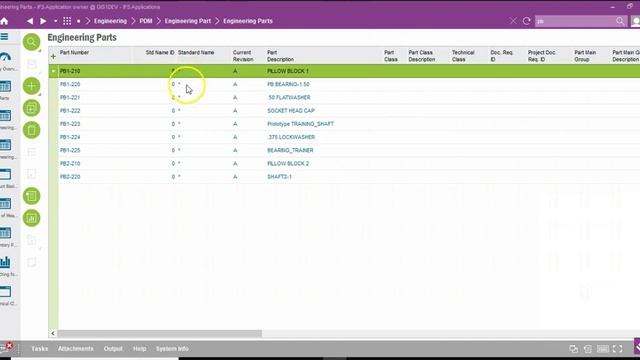Click the green New (plus) circular button
Image resolution: width=640 pixels, height=360 pixels.
[31, 86]
